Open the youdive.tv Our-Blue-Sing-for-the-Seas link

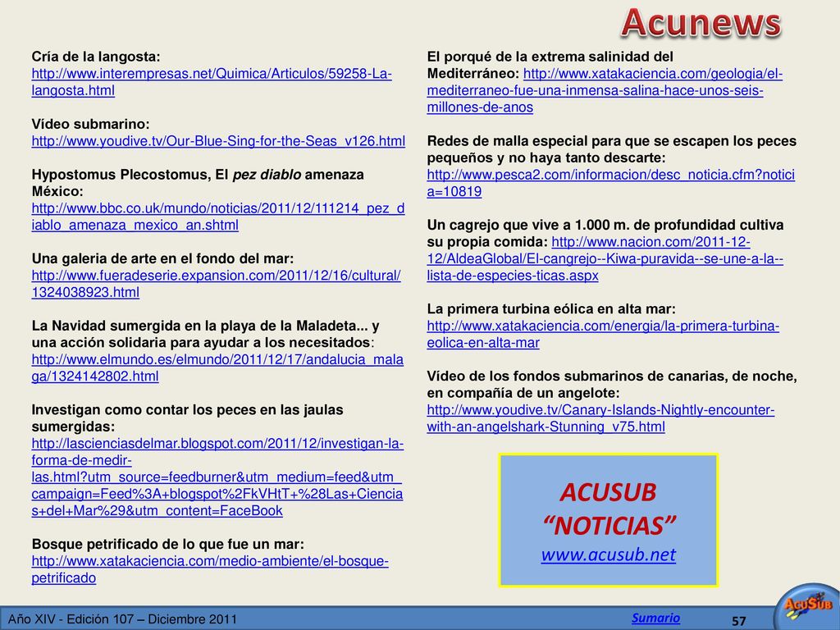click(x=218, y=141)
